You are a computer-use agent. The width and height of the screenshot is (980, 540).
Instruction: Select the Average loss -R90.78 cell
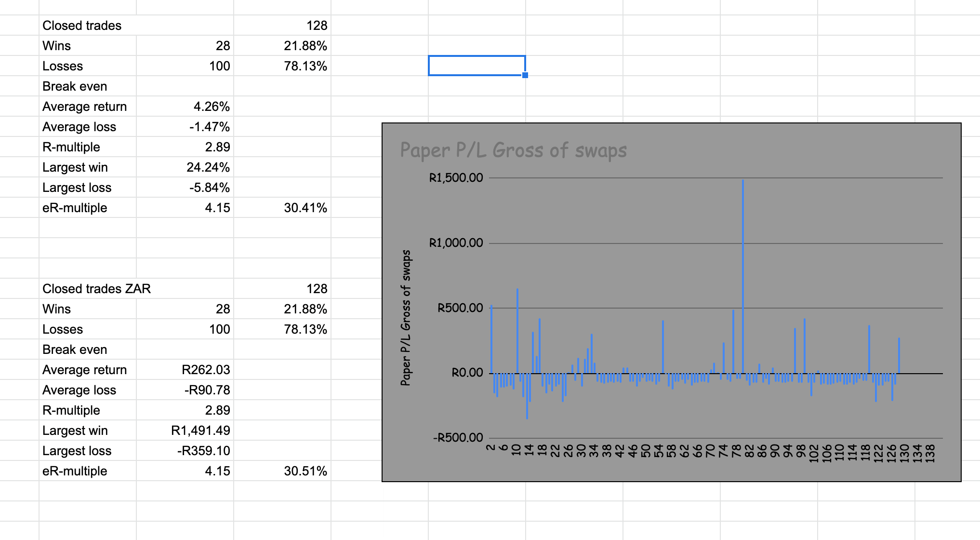[x=185, y=390]
